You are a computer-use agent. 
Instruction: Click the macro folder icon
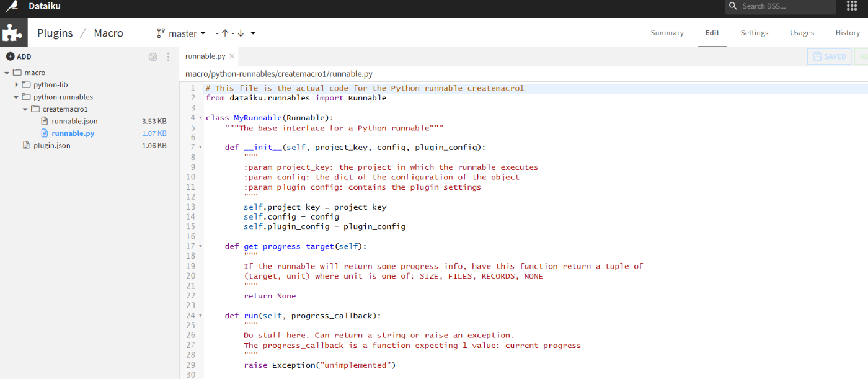[x=17, y=73]
